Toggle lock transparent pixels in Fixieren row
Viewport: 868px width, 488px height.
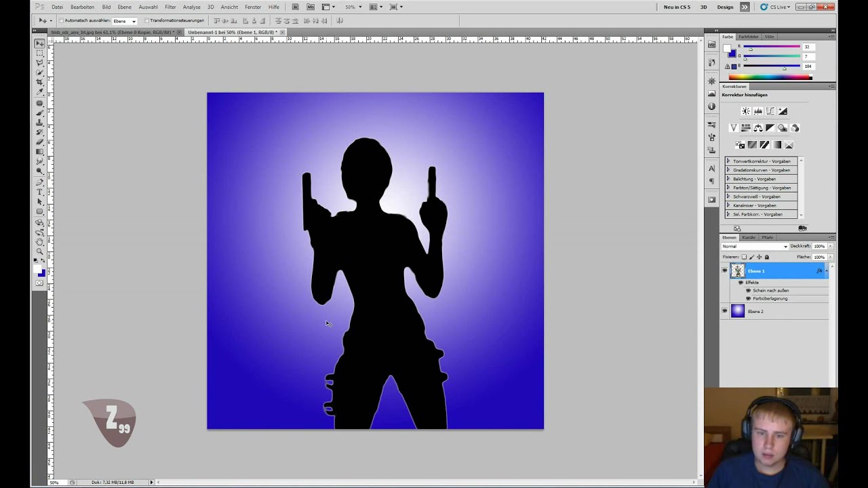744,257
